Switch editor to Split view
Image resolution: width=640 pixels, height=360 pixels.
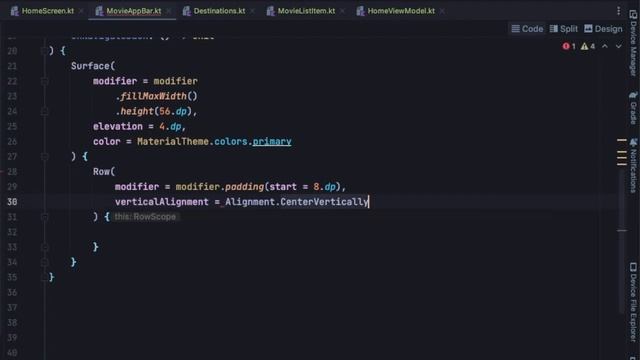click(564, 29)
